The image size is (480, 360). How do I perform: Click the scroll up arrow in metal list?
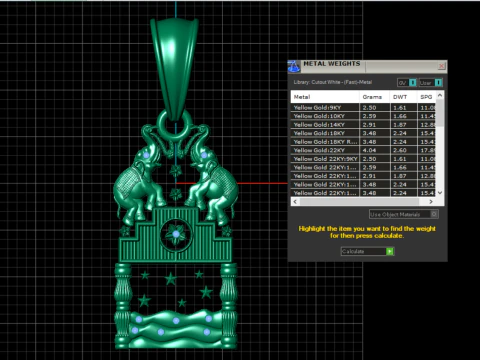[440, 95]
